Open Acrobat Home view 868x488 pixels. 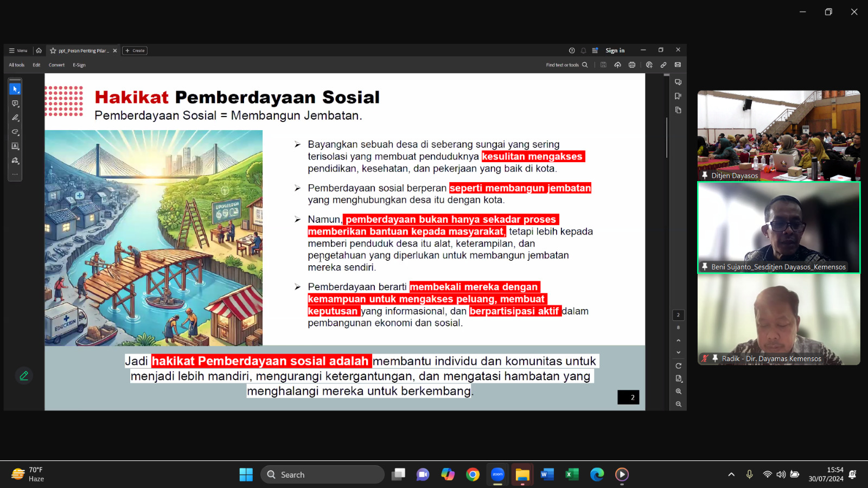point(39,50)
